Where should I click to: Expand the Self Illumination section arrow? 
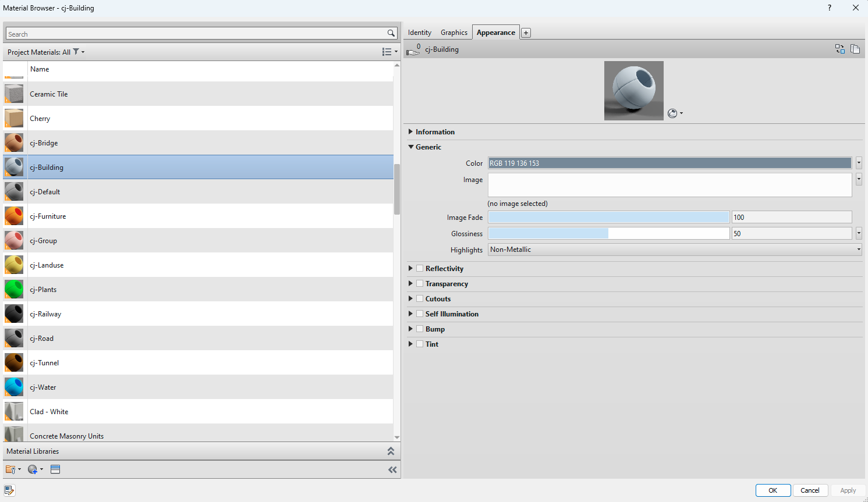410,314
